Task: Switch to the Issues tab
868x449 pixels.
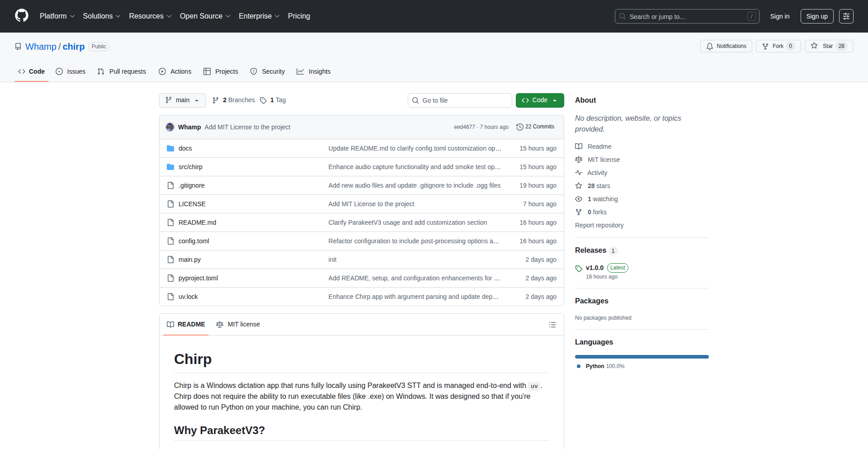Action: pos(71,71)
